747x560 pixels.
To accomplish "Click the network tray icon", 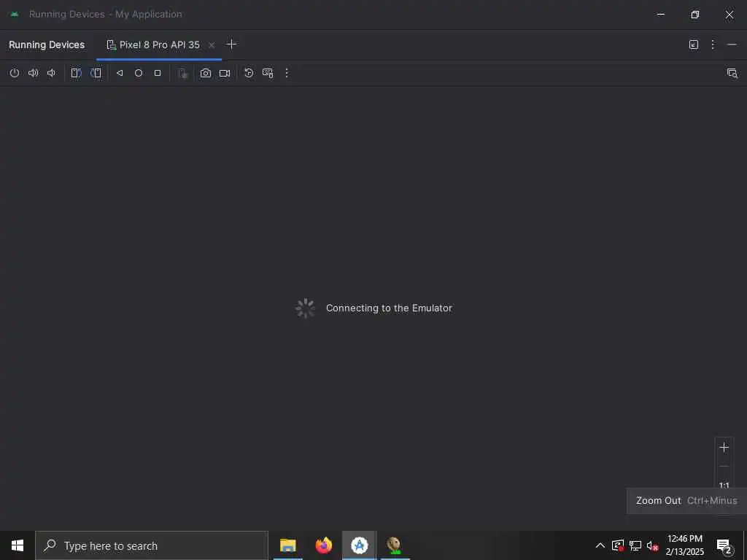I will [x=635, y=545].
